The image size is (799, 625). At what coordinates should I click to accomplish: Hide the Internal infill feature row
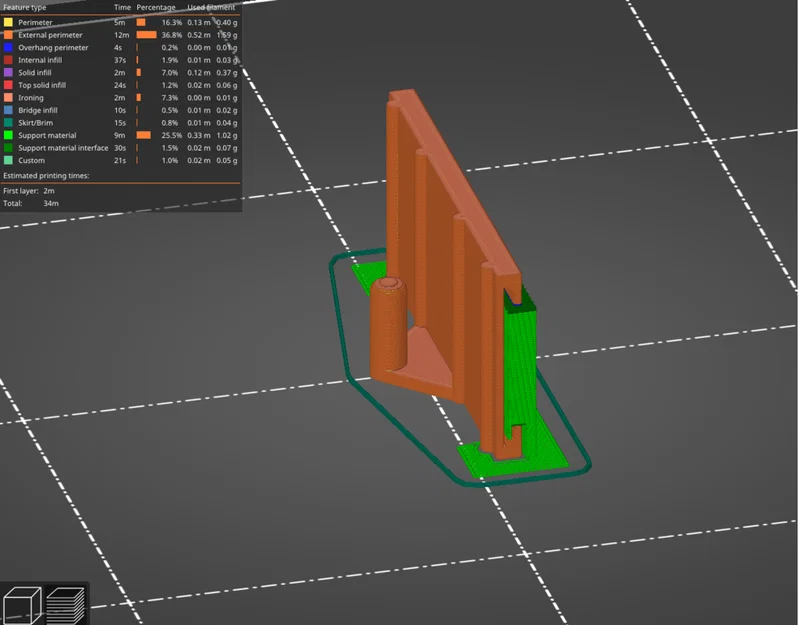coord(121,60)
